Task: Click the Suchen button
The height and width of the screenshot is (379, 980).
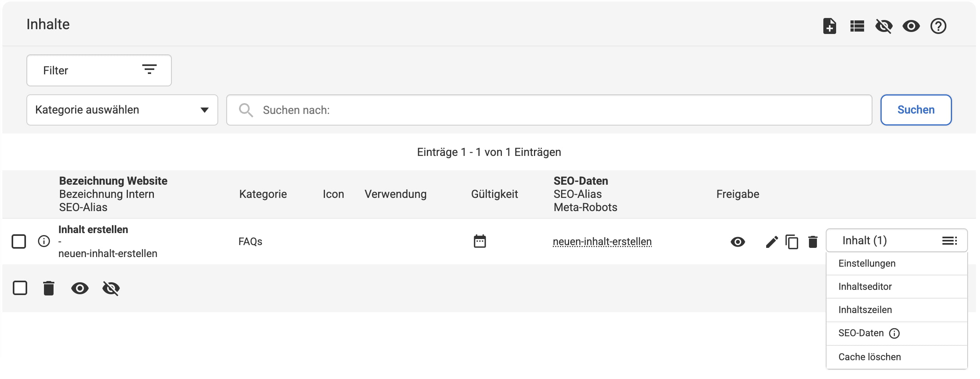Action: point(916,110)
